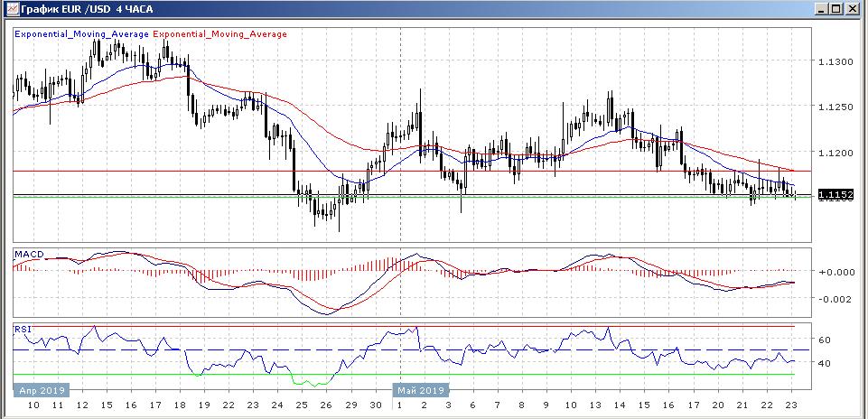Click the 1.1250 price axis label

[835, 107]
